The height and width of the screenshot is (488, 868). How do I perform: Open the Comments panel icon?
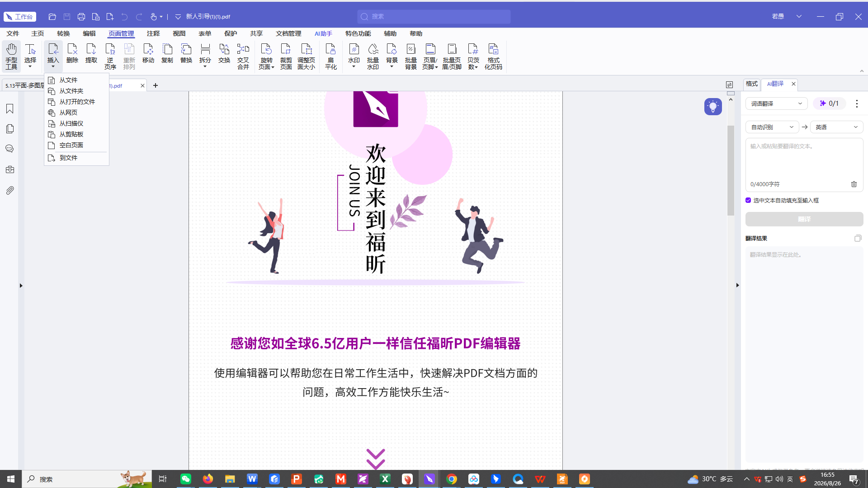10,149
